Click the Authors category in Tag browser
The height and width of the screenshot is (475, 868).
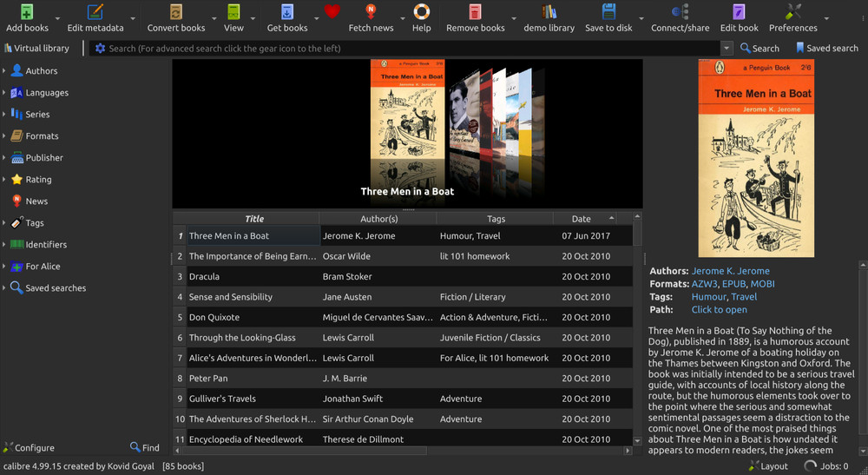click(x=41, y=71)
